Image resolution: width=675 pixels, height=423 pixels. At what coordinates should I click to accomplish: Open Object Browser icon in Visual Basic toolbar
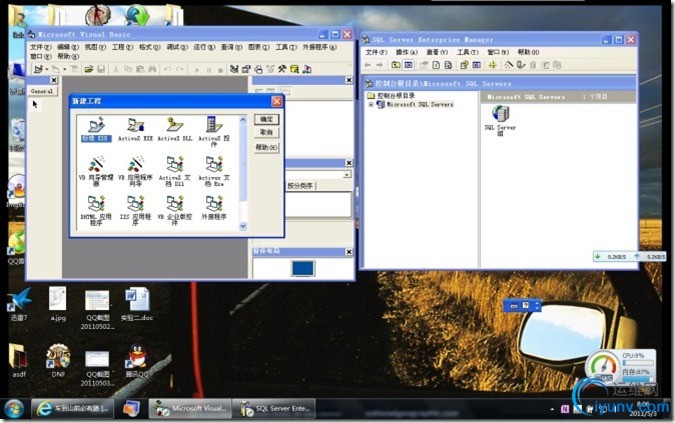[x=270, y=69]
